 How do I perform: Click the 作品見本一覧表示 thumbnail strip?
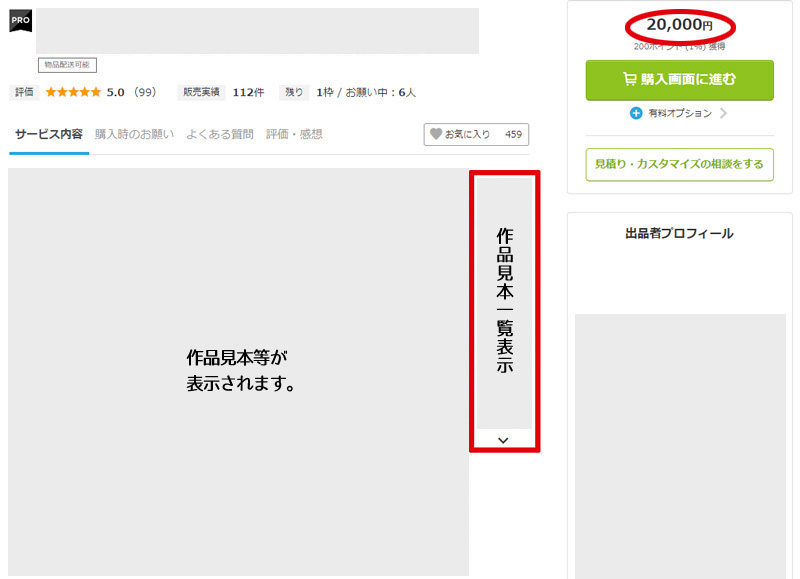click(504, 300)
